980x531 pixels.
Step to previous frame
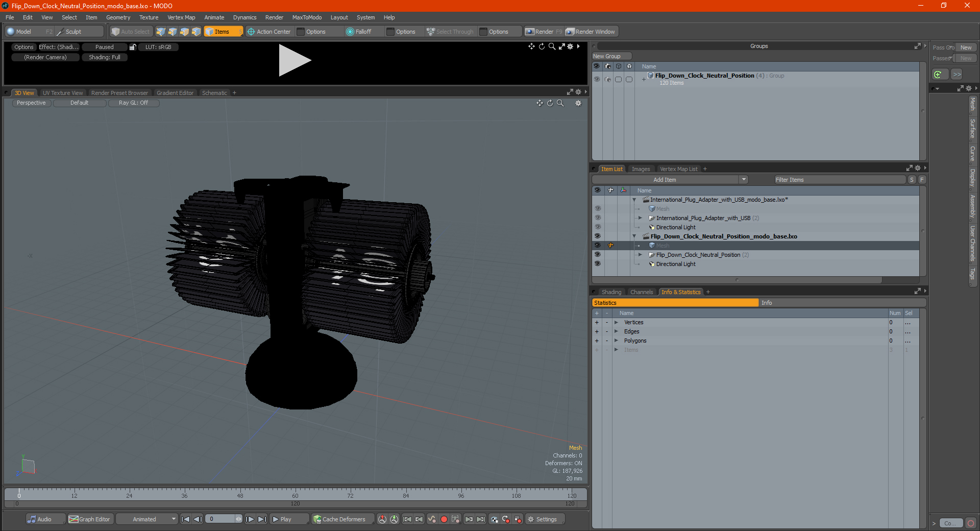pyautogui.click(x=198, y=519)
